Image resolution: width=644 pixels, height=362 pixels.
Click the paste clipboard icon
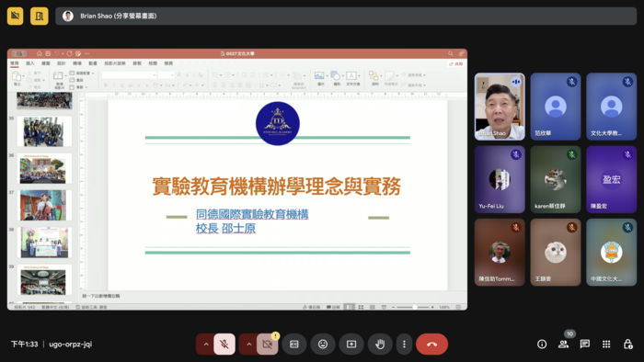pos(17,76)
